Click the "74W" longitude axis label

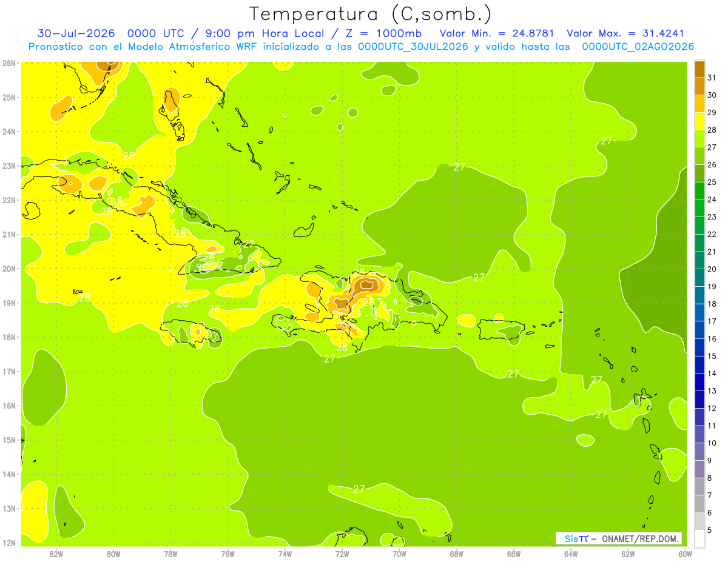click(x=285, y=554)
